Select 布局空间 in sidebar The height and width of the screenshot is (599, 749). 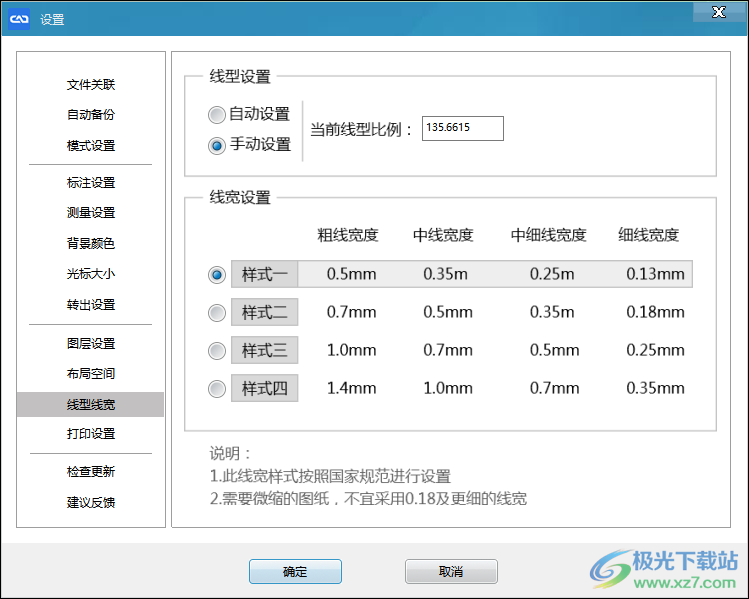pyautogui.click(x=91, y=374)
